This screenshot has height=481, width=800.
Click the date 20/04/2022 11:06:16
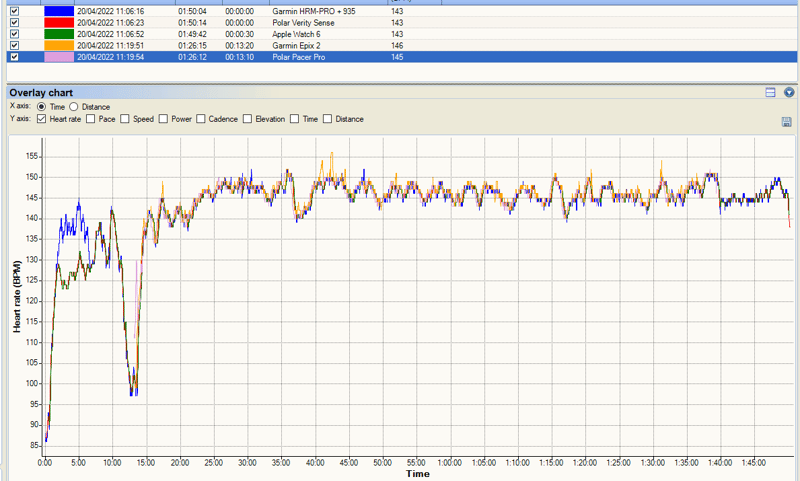point(111,11)
